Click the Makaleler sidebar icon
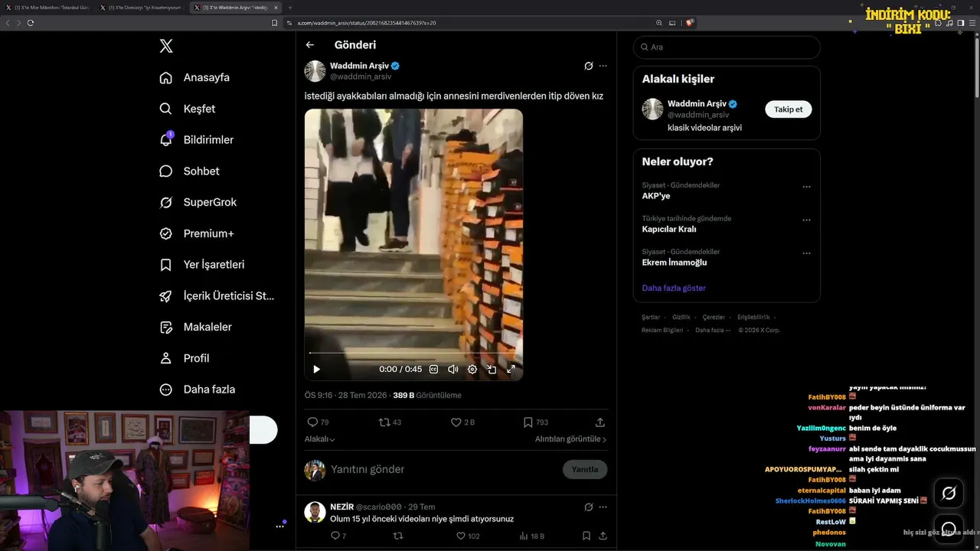This screenshot has height=551, width=980. pyautogui.click(x=165, y=328)
